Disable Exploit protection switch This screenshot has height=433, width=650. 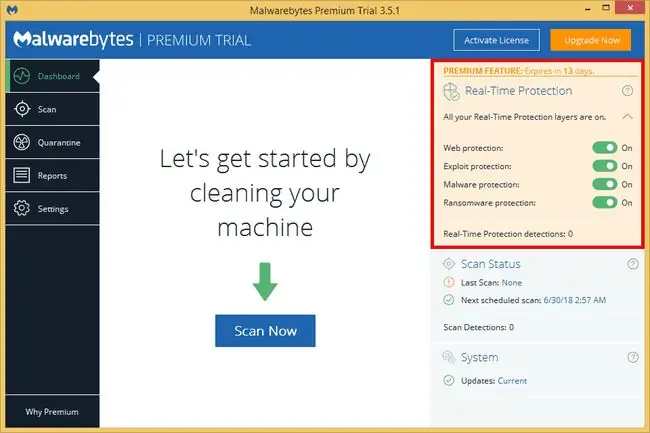click(x=605, y=166)
